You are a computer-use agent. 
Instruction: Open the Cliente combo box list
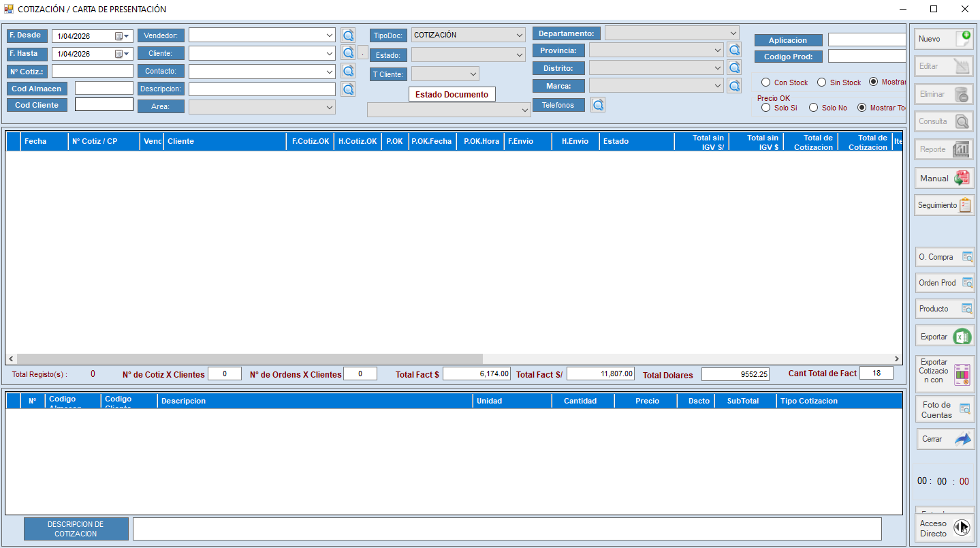(x=330, y=53)
